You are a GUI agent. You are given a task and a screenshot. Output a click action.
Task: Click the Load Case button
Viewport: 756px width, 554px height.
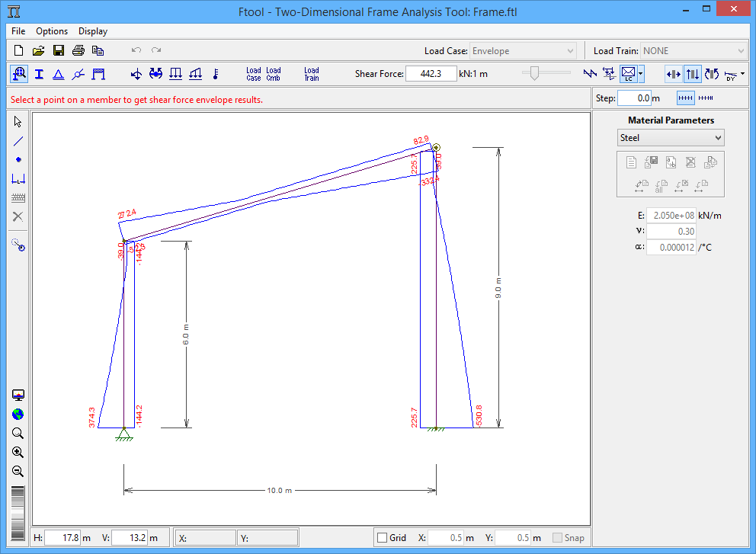254,74
